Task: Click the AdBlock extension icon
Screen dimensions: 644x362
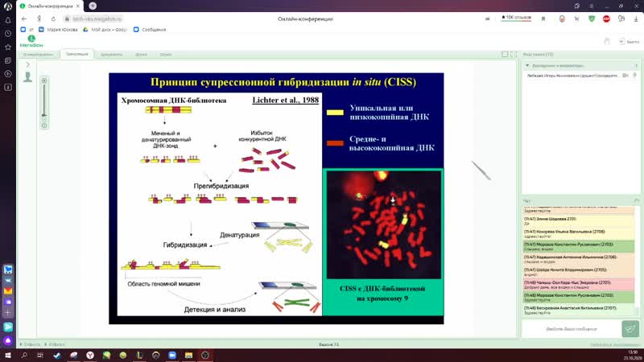Action: [606, 17]
